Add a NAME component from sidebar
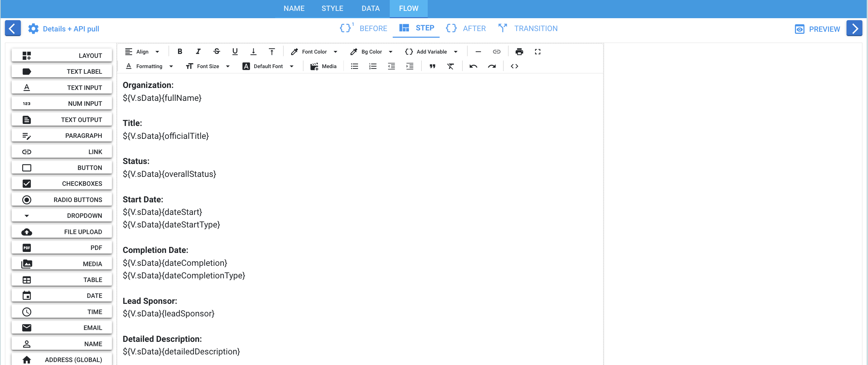 (62, 344)
